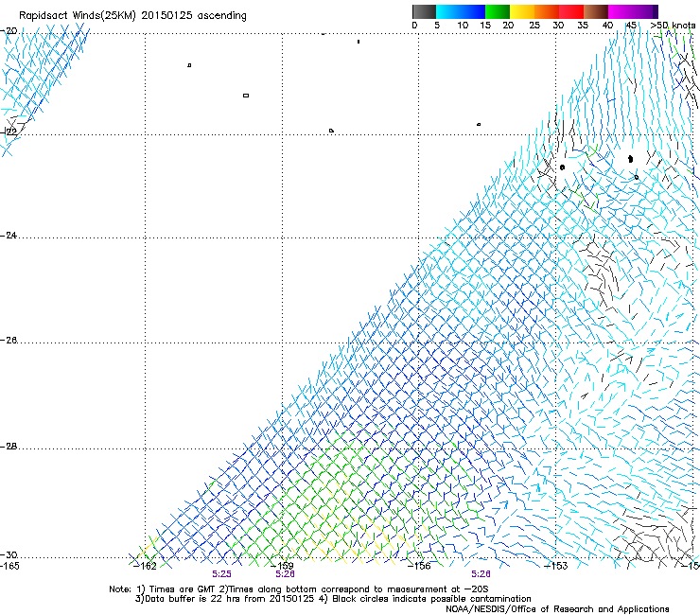Click the -156 longitude axis label
700x615 pixels.
(419, 566)
